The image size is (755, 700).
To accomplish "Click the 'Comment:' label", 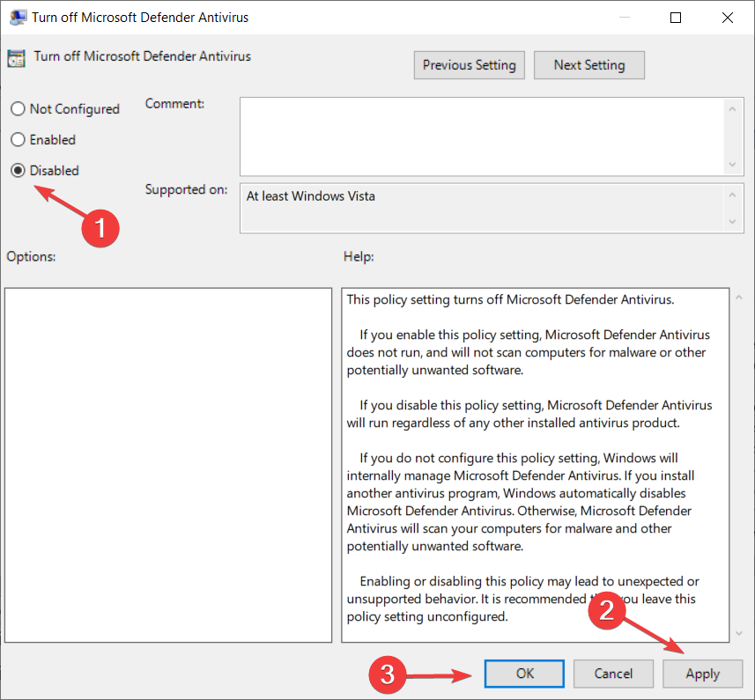I will (174, 103).
